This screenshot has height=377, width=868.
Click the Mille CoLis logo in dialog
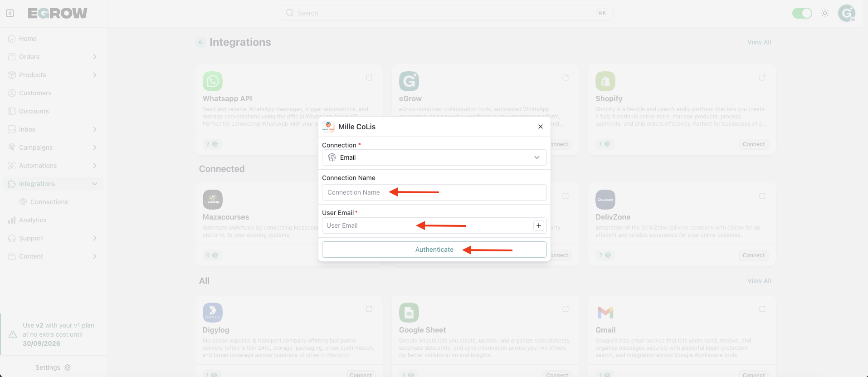(328, 127)
